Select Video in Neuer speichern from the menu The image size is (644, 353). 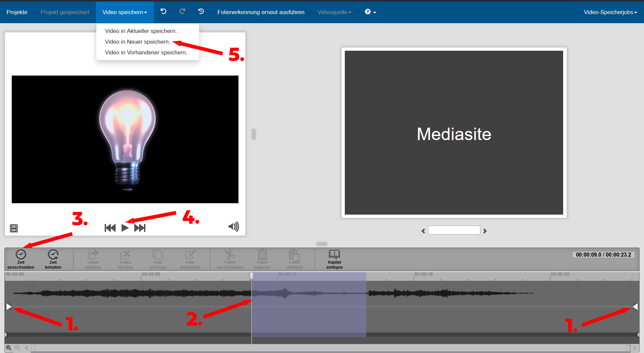[138, 42]
